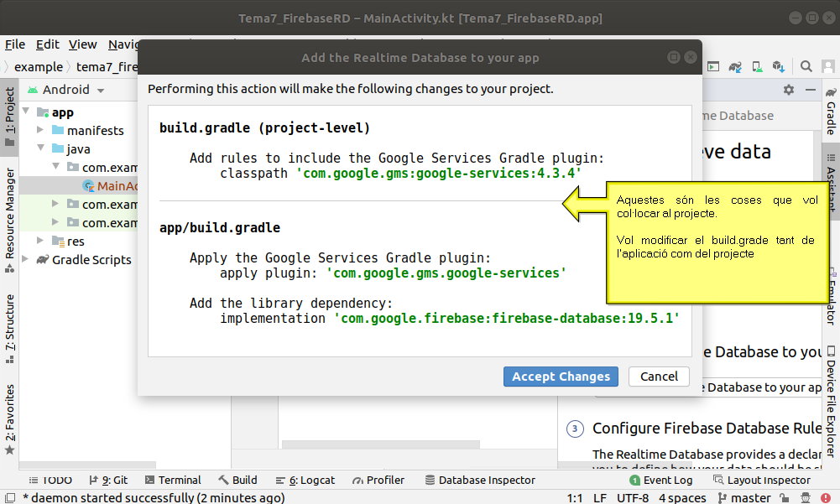This screenshot has width=840, height=504.
Task: Open the 2: Favorites side tab
Action: (9, 419)
